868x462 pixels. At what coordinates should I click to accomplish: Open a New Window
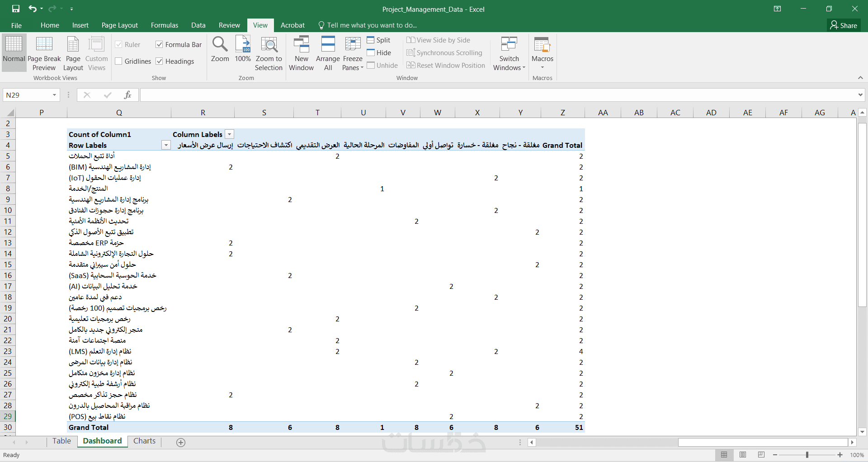click(x=302, y=52)
